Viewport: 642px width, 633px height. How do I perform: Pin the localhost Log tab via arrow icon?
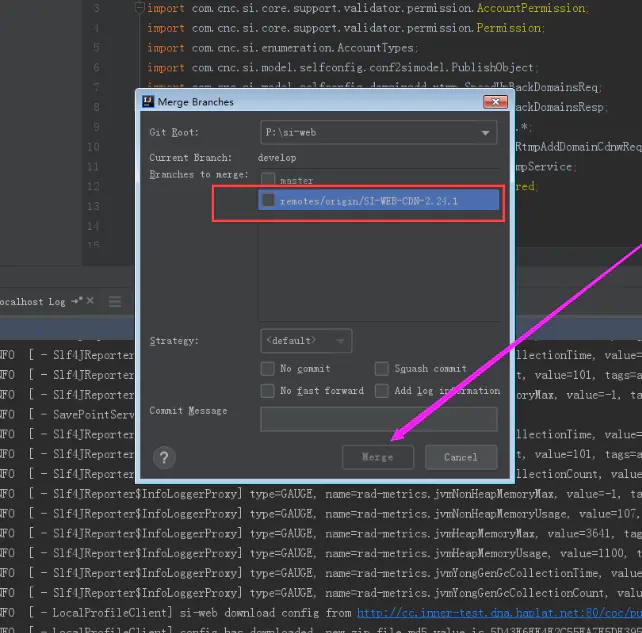[x=77, y=301]
